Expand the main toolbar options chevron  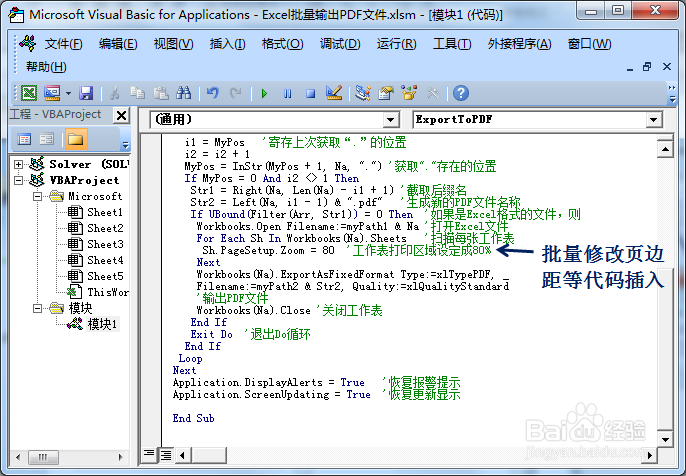[672, 99]
